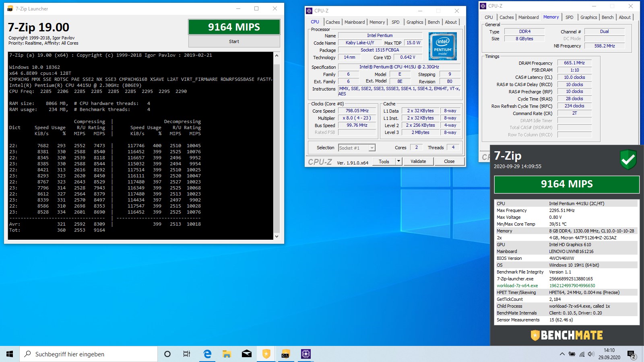Click green 9164 MIPS banner in BenchMate panel
The image size is (644, 362).
[567, 184]
